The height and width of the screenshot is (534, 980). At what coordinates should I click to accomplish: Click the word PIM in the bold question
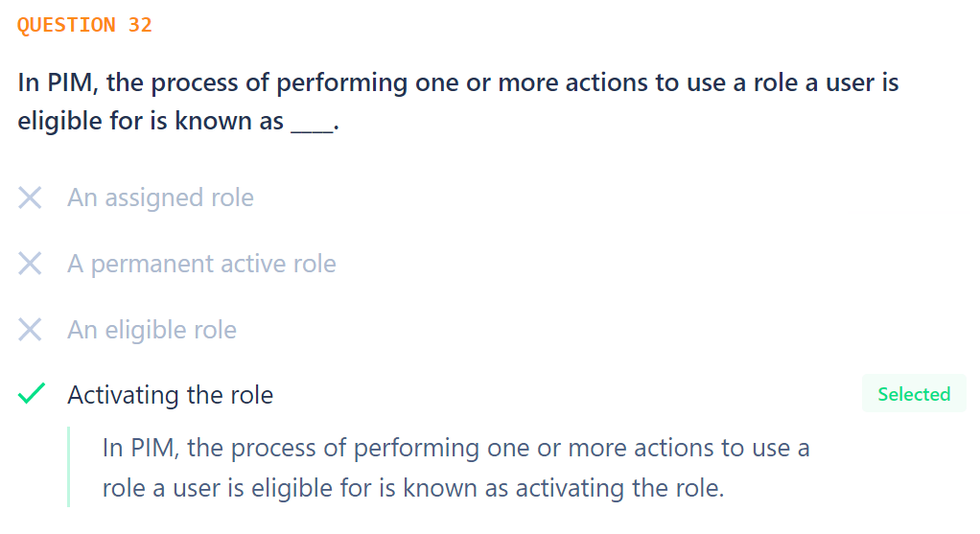[x=73, y=83]
